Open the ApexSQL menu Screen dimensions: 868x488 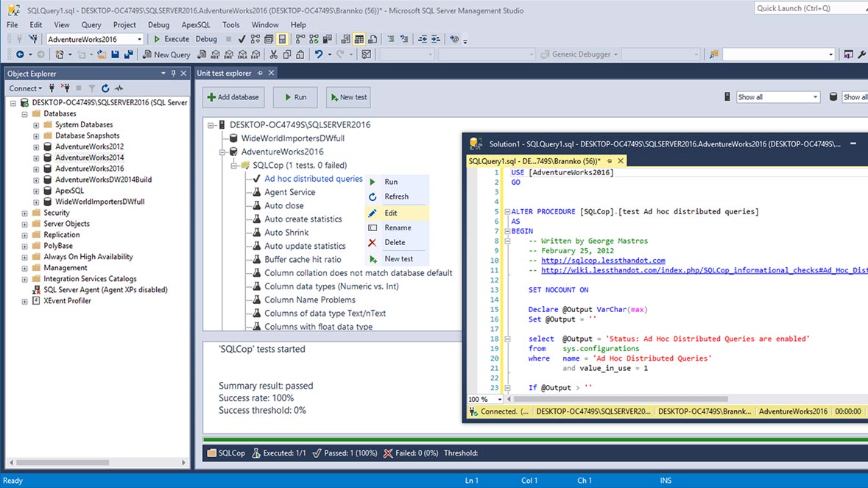point(196,25)
